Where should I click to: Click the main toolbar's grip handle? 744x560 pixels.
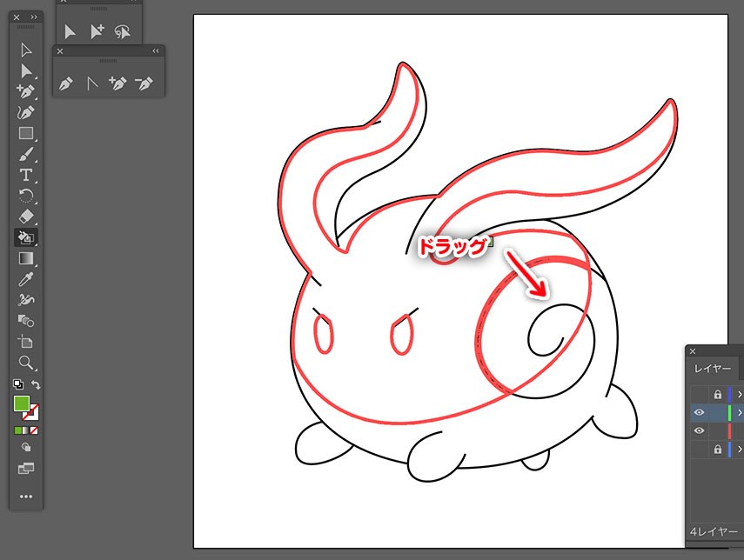(25, 28)
